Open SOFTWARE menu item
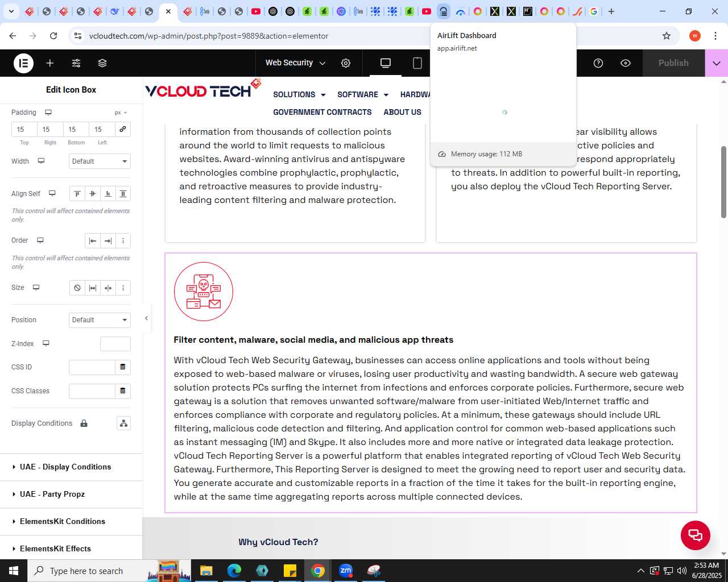This screenshot has height=582, width=728. (363, 95)
